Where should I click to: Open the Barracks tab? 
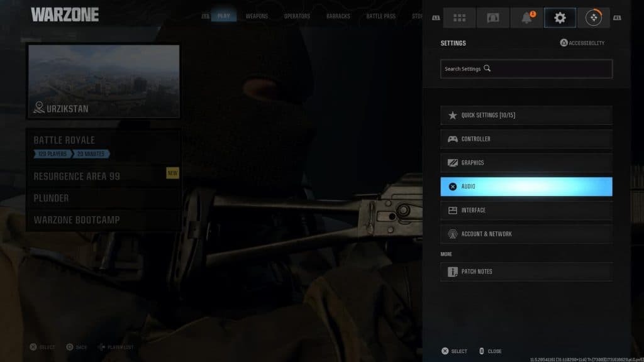coord(338,16)
